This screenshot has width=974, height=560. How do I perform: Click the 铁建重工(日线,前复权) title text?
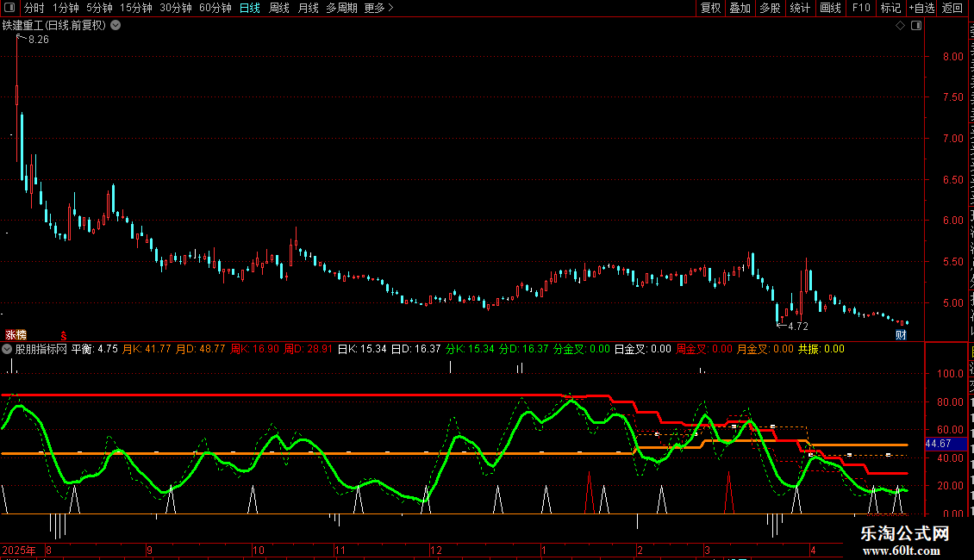tap(54, 26)
